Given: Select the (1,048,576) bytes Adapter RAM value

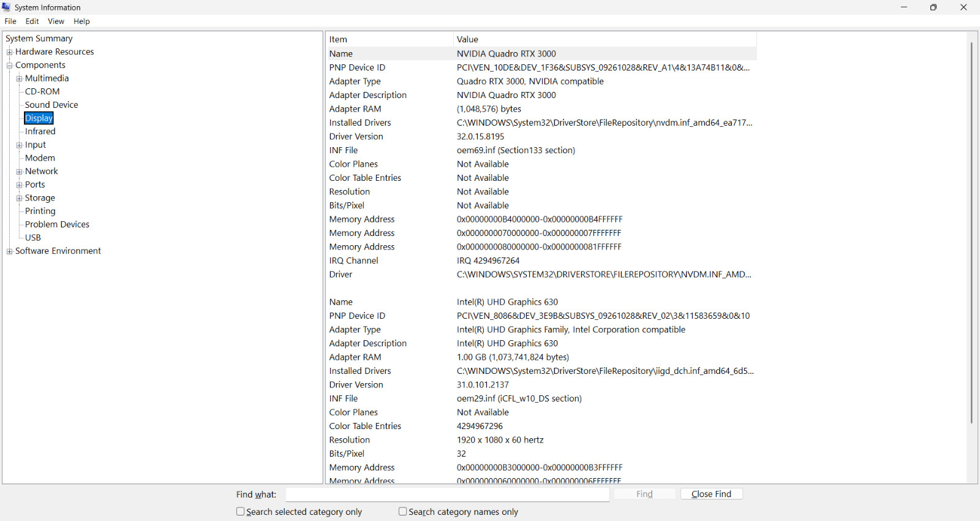Looking at the screenshot, I should [489, 109].
